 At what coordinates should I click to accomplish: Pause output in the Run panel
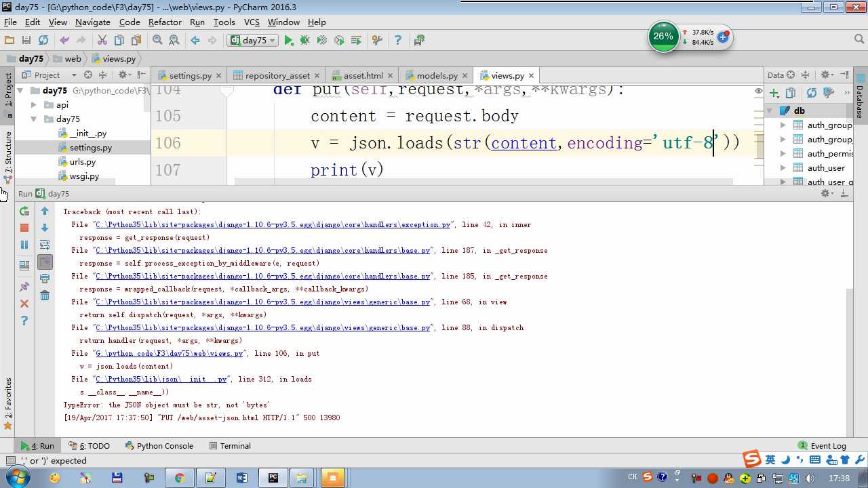tap(24, 245)
